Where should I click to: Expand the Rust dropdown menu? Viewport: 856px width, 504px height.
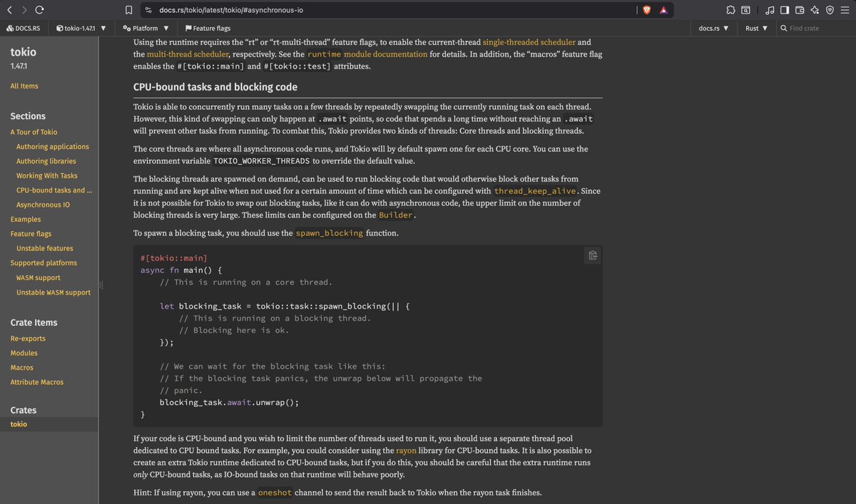756,28
